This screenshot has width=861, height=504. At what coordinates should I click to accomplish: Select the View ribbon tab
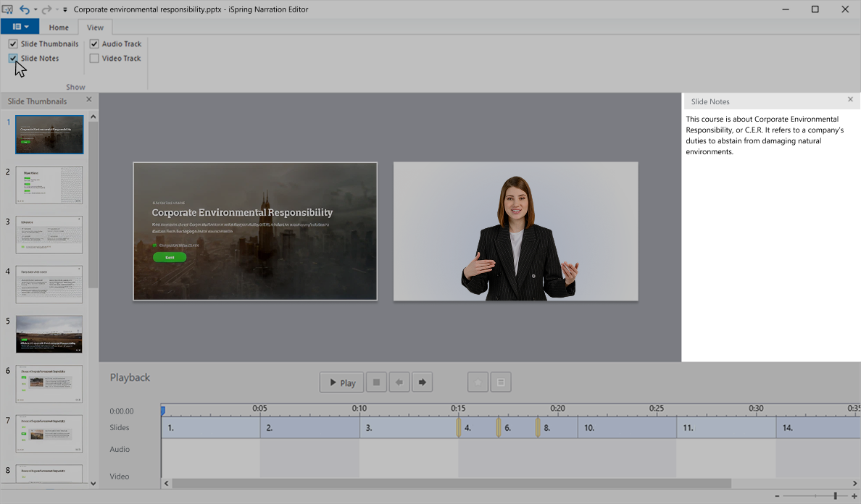pyautogui.click(x=95, y=27)
